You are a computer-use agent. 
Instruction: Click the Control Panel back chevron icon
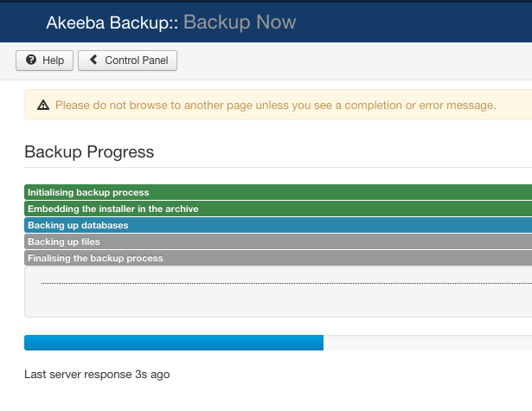pos(93,60)
